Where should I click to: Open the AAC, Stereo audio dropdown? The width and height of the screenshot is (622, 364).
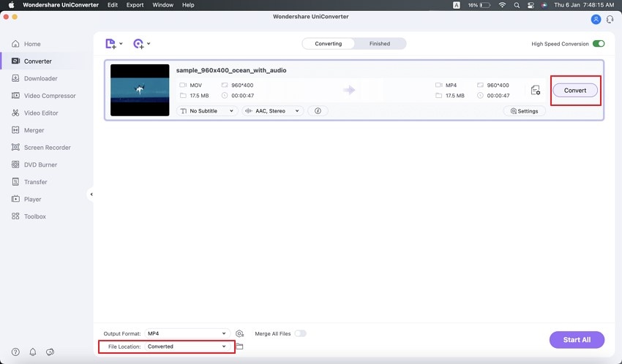coord(273,111)
